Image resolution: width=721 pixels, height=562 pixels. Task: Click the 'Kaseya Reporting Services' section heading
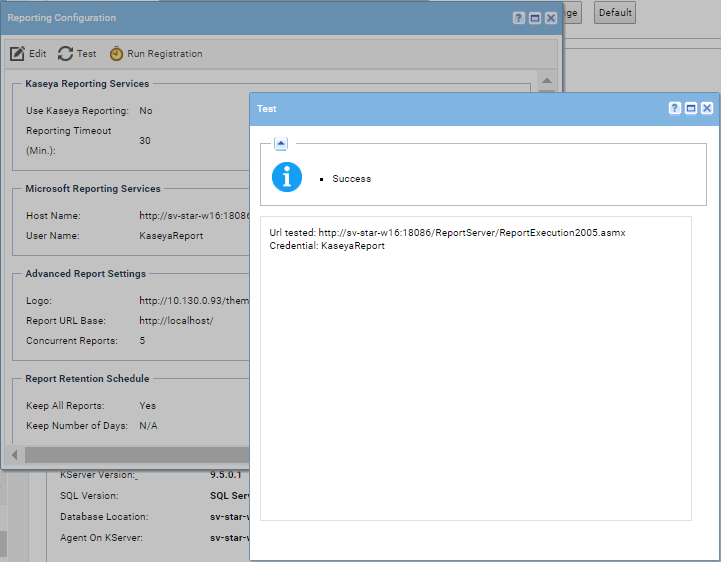point(87,84)
